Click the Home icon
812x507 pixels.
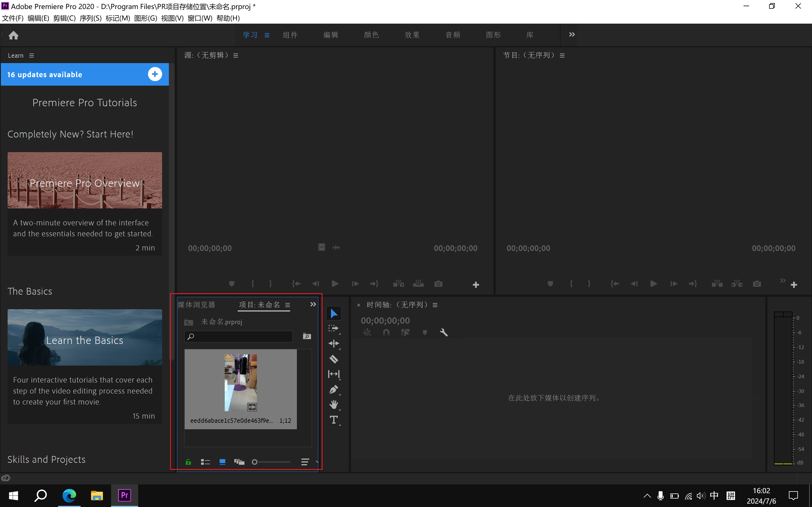[14, 35]
